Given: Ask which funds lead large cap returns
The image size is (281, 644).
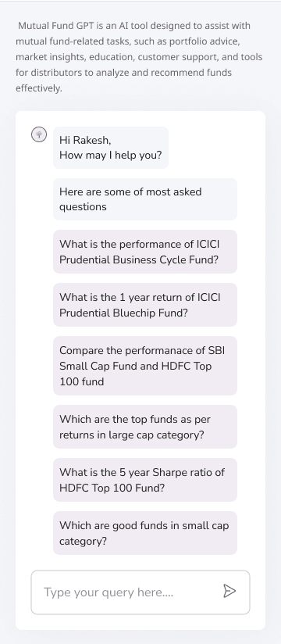Looking at the screenshot, I should pos(145,427).
